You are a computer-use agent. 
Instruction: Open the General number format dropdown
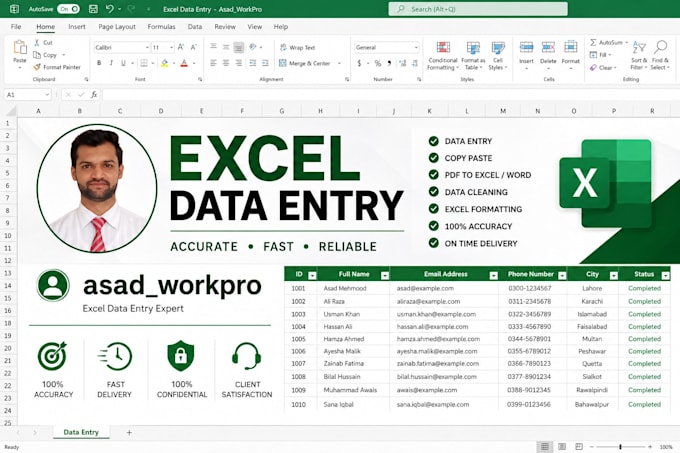(415, 47)
